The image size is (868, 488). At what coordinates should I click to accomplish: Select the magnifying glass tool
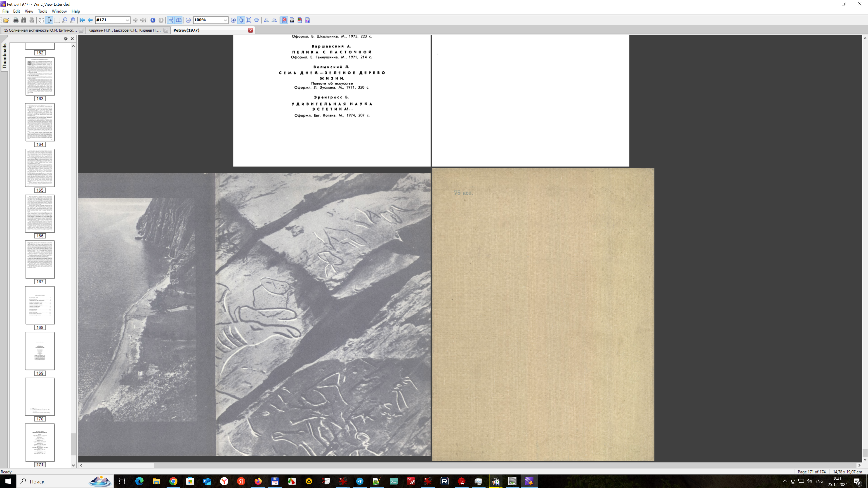coord(65,20)
